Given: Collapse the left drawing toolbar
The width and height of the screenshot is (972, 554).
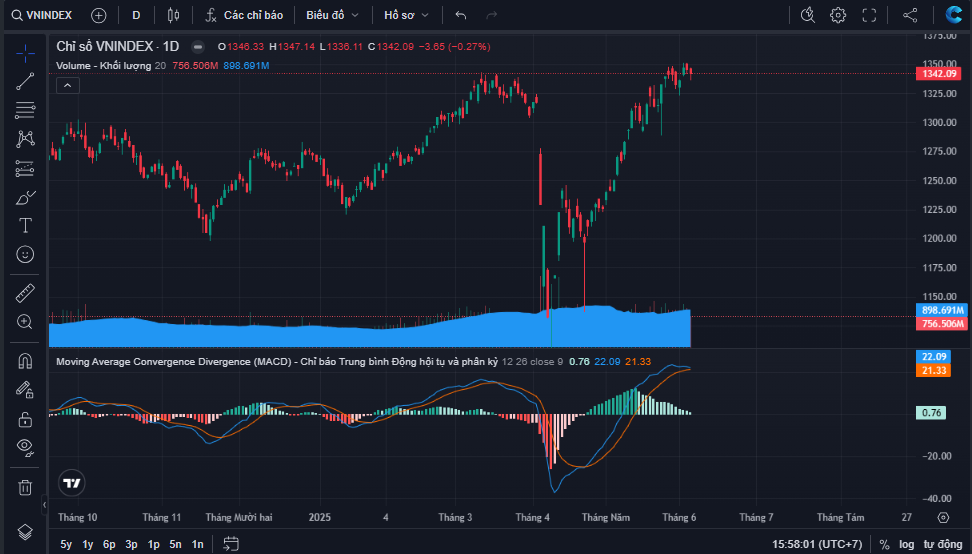Looking at the screenshot, I should [x=44, y=505].
